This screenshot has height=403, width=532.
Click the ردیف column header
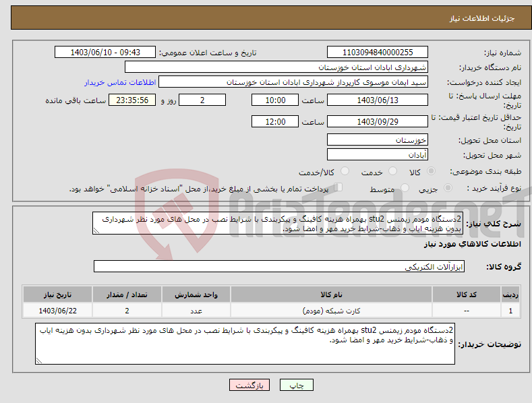click(510, 294)
